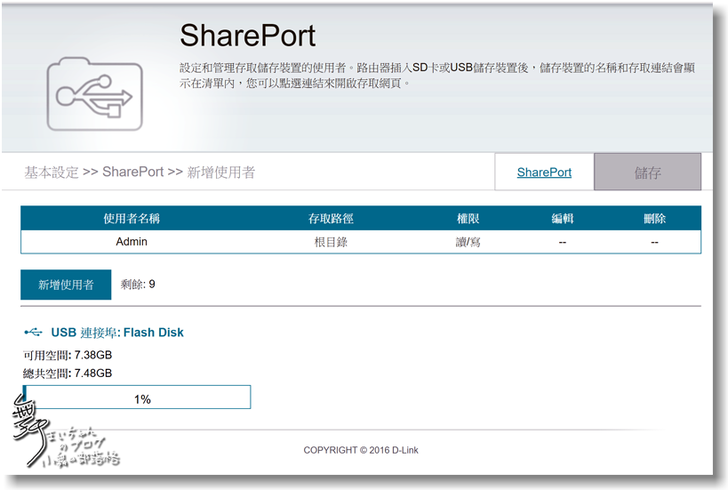The image size is (728, 490).
Task: Click the 編輯 column header
Action: (x=562, y=218)
